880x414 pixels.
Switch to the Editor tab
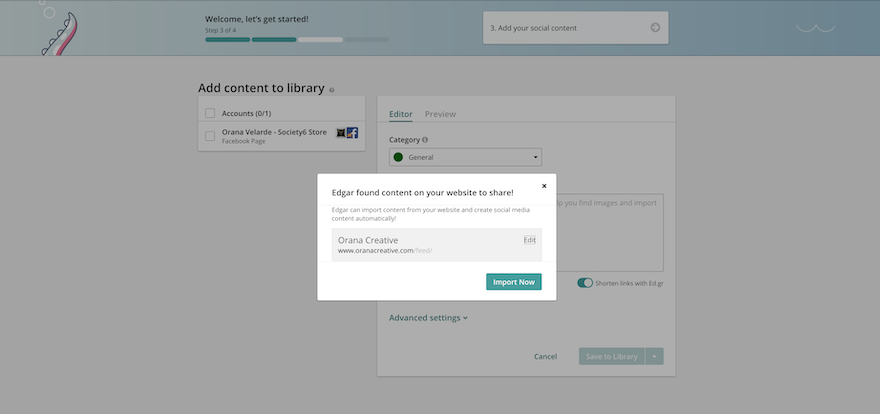pos(400,114)
